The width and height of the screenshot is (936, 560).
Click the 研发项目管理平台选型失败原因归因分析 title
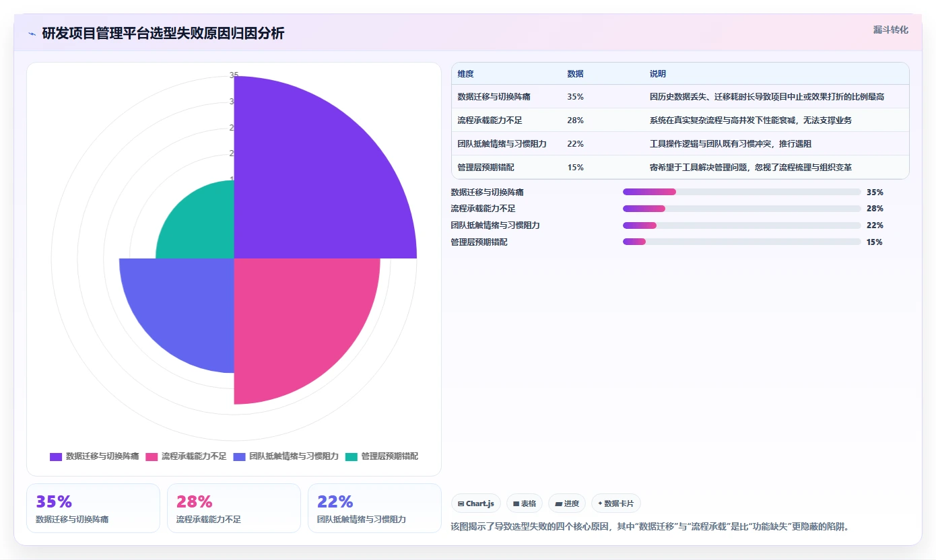click(x=163, y=34)
